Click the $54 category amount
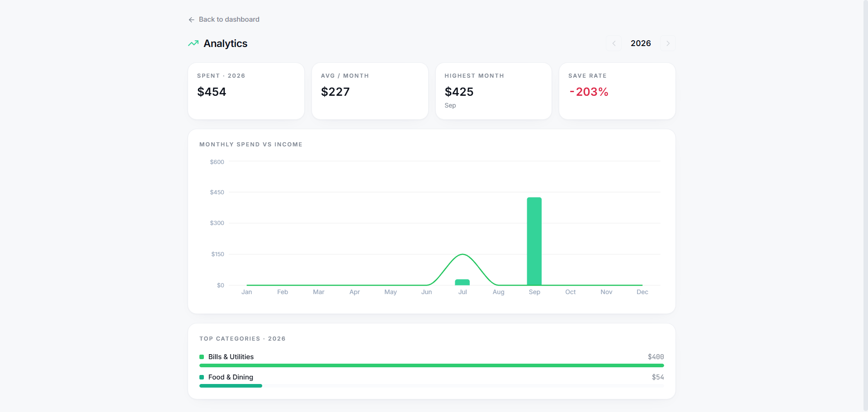The image size is (868, 412). point(658,377)
